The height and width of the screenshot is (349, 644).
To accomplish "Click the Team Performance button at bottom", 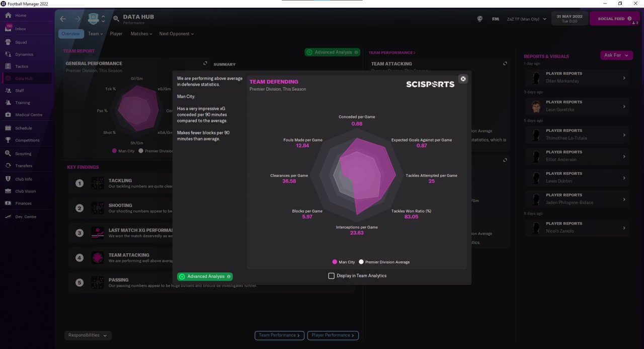I will click(x=280, y=335).
